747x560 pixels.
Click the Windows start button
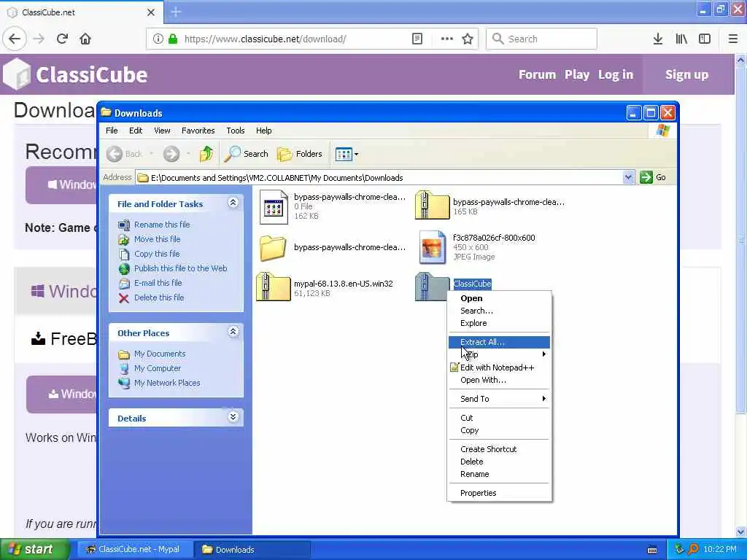[x=34, y=549]
